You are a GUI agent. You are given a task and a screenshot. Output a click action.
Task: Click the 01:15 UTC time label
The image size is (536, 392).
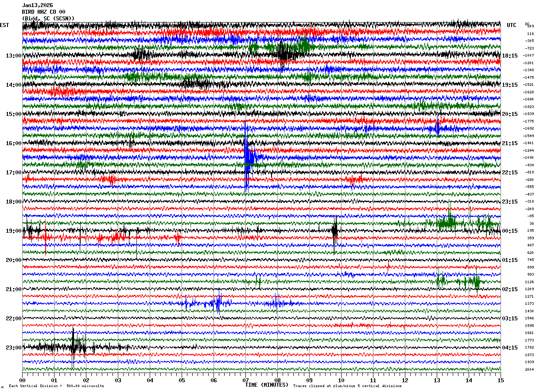510,260
